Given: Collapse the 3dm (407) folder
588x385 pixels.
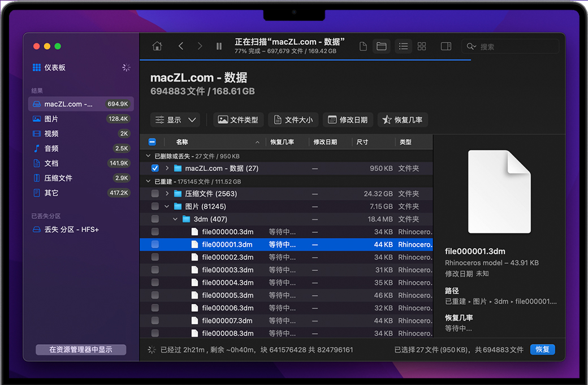Looking at the screenshot, I should click(175, 219).
